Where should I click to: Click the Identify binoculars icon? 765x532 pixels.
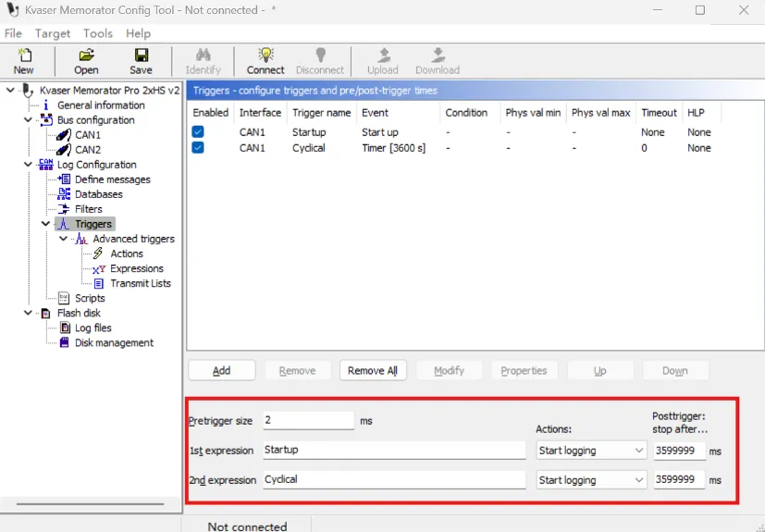coord(203,55)
